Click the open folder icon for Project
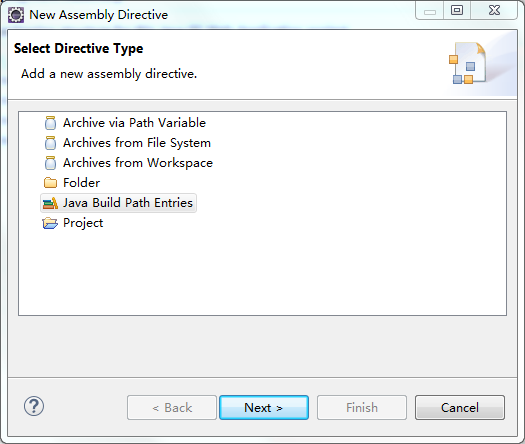This screenshot has height=444, width=525. pos(50,223)
